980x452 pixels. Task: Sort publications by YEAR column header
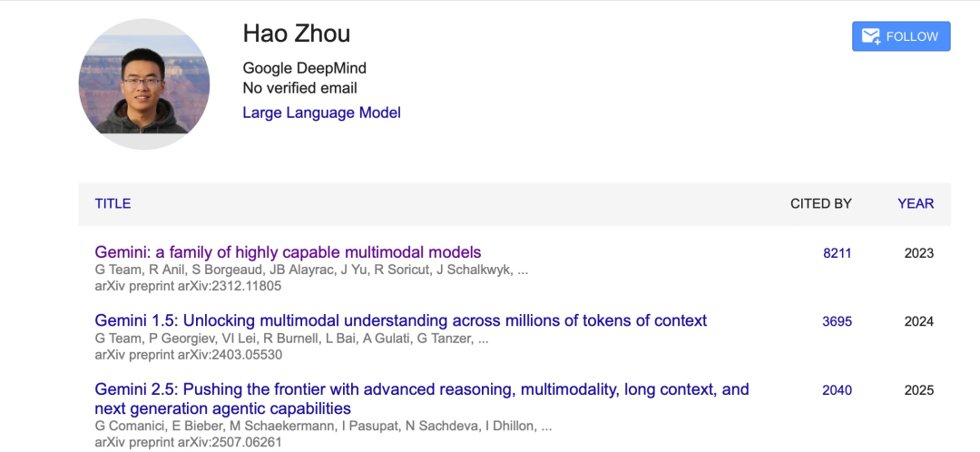[x=916, y=203]
